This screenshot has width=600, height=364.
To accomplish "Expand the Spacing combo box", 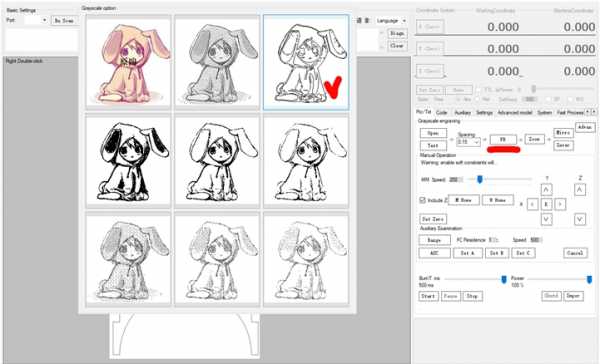I will pyautogui.click(x=468, y=142).
